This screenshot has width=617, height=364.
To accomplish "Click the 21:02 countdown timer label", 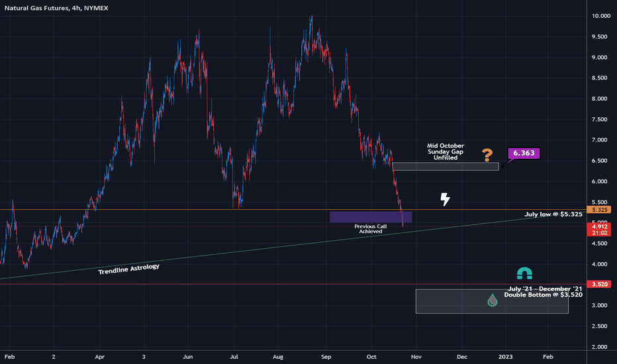I will pos(599,233).
